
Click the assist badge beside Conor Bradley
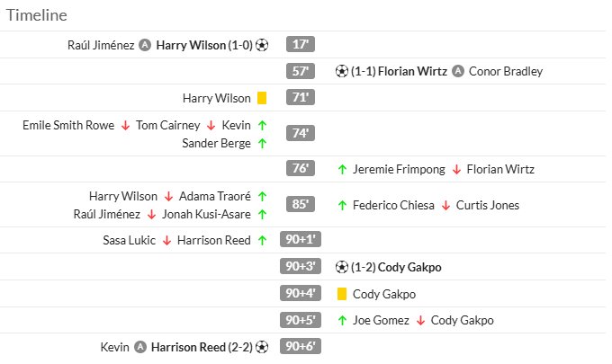click(458, 71)
